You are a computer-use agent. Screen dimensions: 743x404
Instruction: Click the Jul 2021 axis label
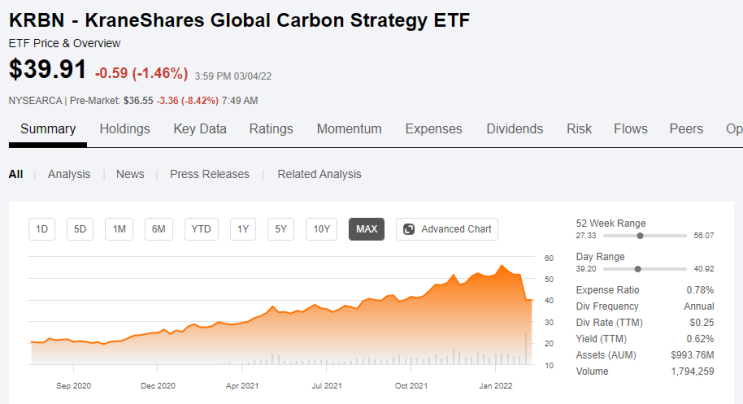(326, 386)
